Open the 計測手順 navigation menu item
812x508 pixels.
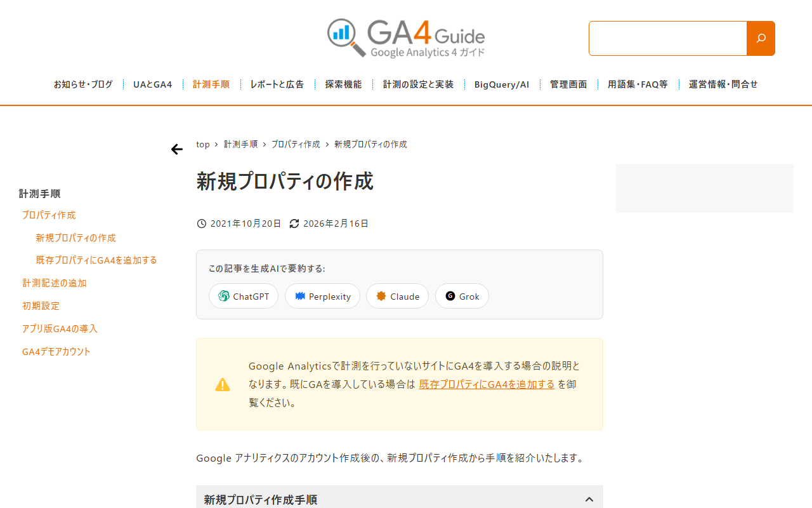click(211, 84)
